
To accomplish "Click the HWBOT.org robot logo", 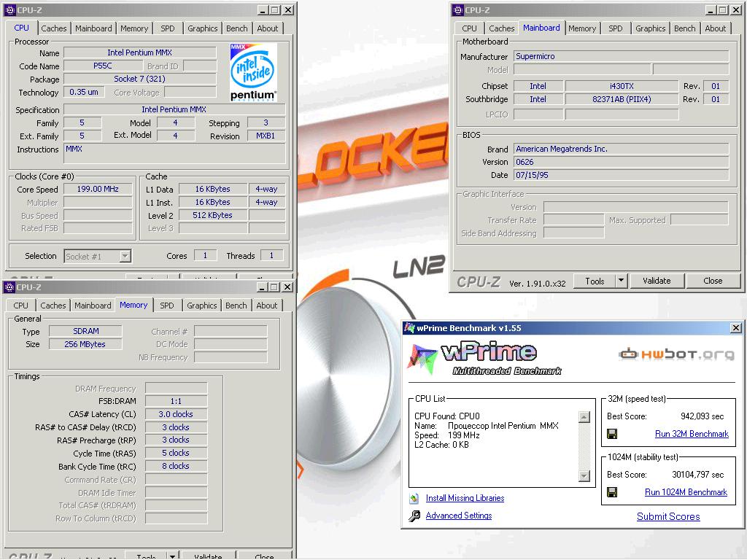I will (x=628, y=354).
